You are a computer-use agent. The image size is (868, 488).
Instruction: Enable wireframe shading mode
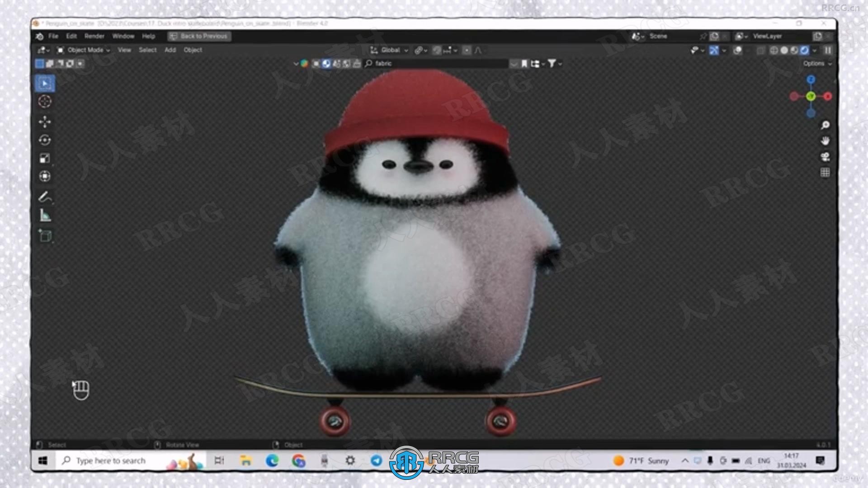click(x=774, y=50)
